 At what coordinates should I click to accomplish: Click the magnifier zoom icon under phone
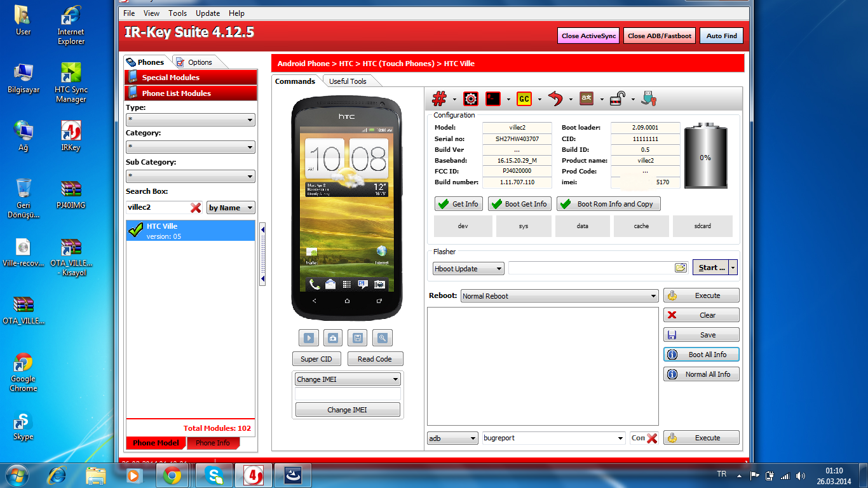point(382,338)
